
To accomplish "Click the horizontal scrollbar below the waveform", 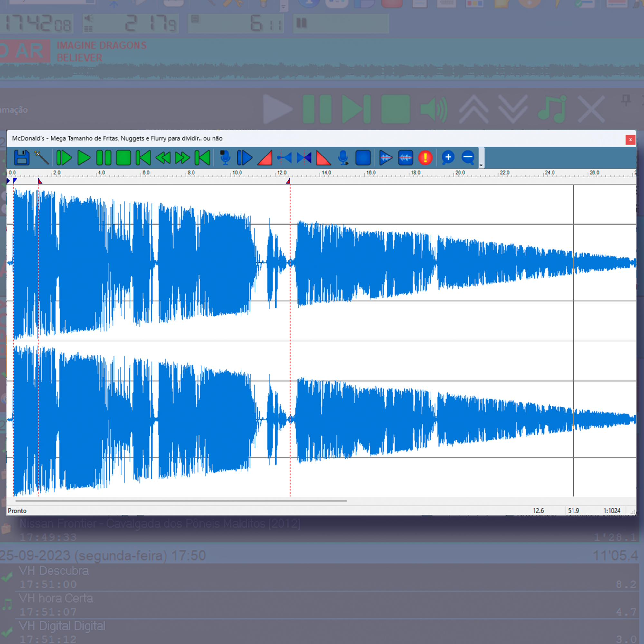I will [181, 501].
